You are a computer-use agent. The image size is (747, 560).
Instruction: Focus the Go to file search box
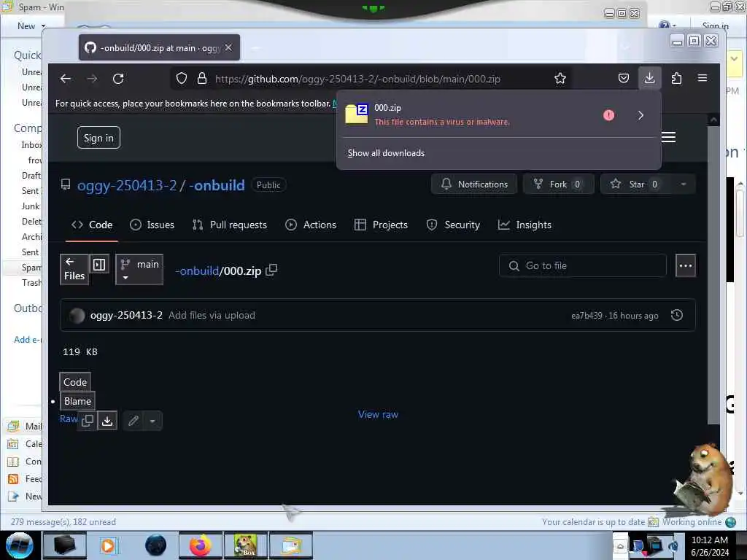tap(583, 265)
